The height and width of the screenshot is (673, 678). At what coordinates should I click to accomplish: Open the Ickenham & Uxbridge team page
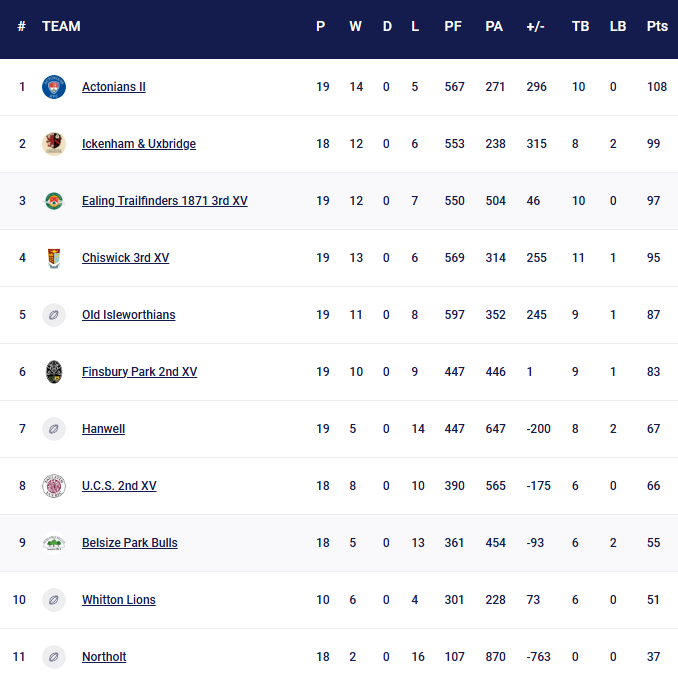click(139, 144)
